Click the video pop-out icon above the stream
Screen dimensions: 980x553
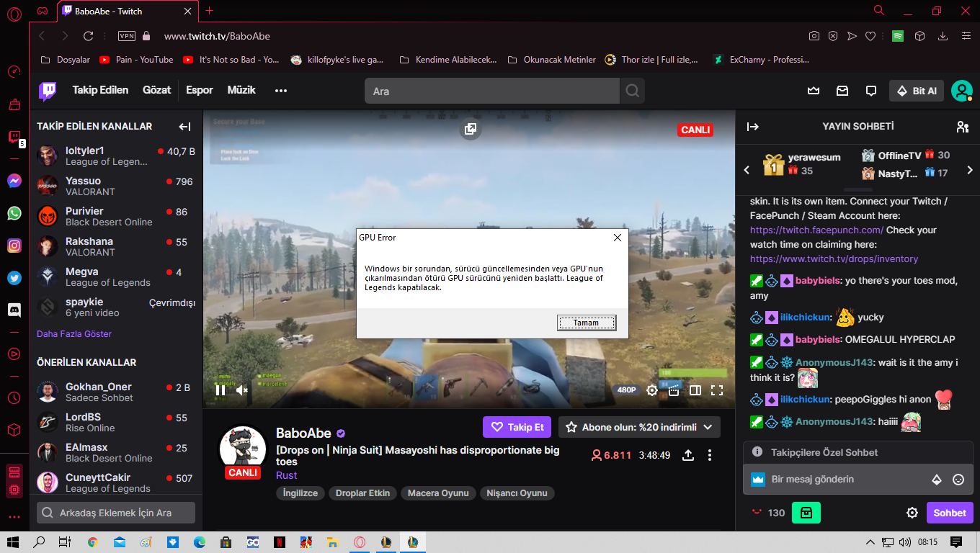pos(470,129)
